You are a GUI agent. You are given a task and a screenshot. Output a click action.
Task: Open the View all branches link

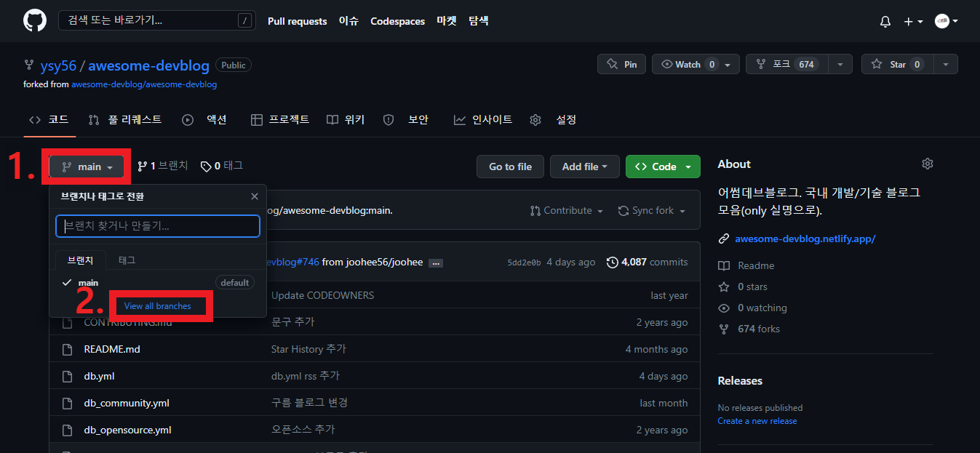pos(158,306)
